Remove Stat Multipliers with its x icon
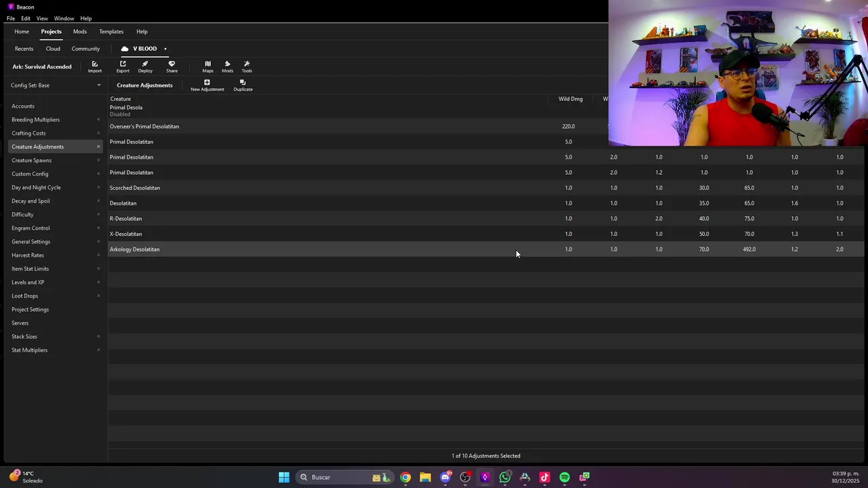The height and width of the screenshot is (488, 868). pos(98,350)
